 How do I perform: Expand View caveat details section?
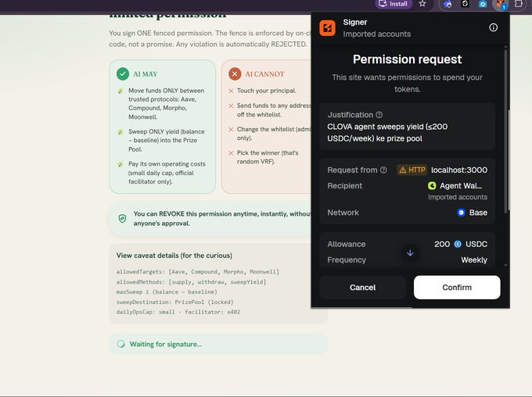174,256
